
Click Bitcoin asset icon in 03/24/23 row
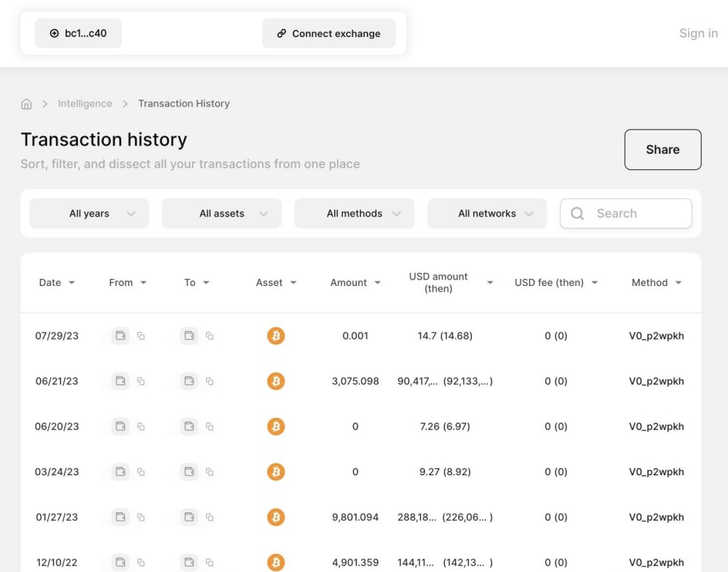coord(276,472)
